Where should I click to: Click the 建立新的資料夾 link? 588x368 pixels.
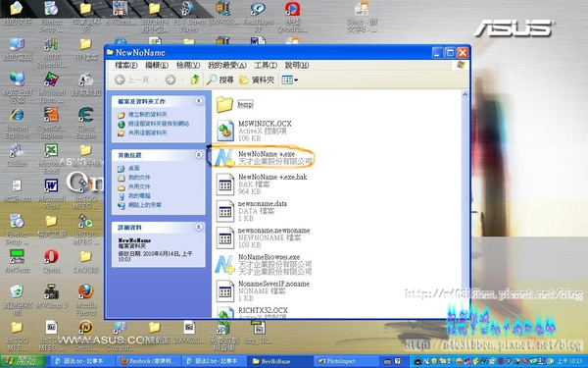coord(147,114)
